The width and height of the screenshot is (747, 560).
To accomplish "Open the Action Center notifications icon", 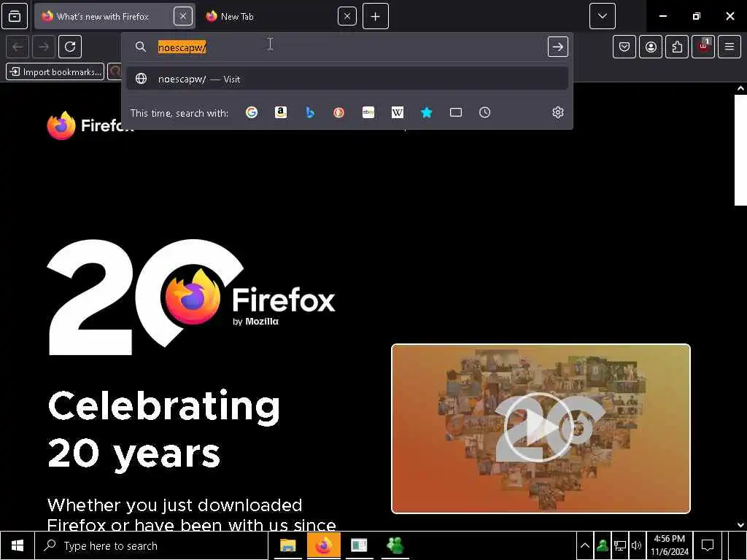I will coord(708,545).
